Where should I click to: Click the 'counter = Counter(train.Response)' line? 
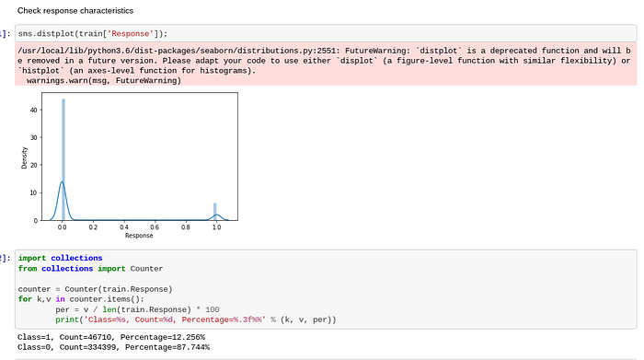(x=95, y=289)
